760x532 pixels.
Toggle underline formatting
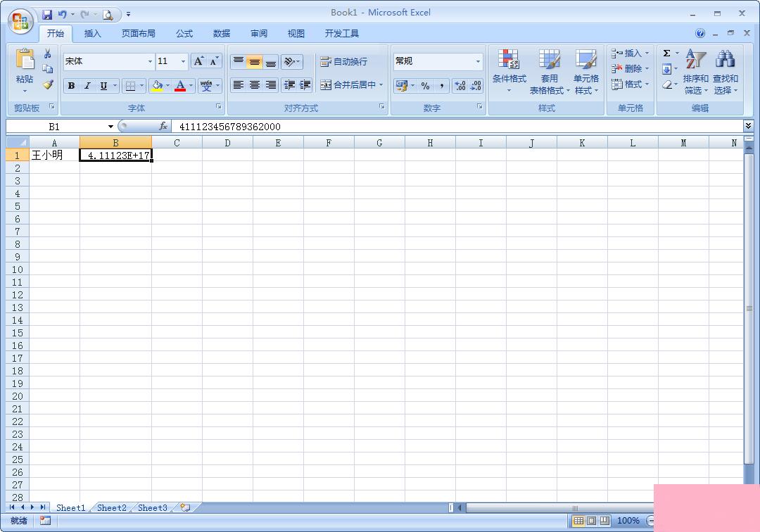point(103,86)
